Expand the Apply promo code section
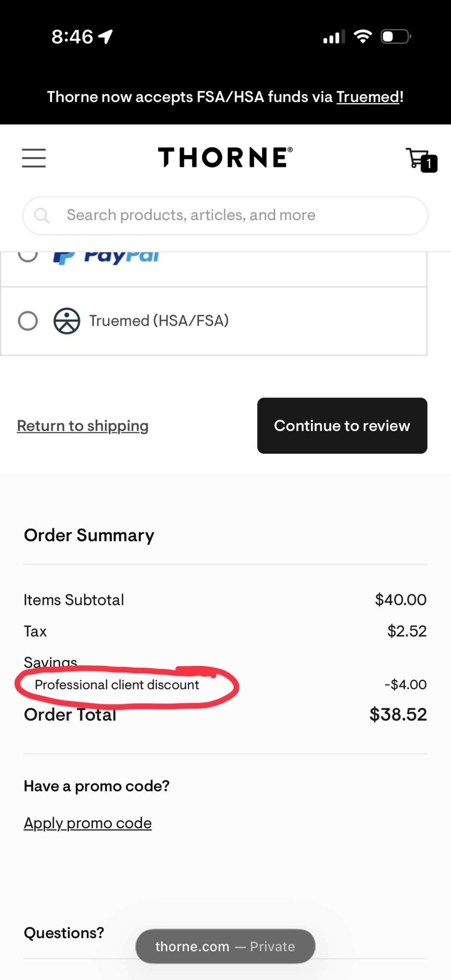The image size is (451, 980). tap(87, 823)
